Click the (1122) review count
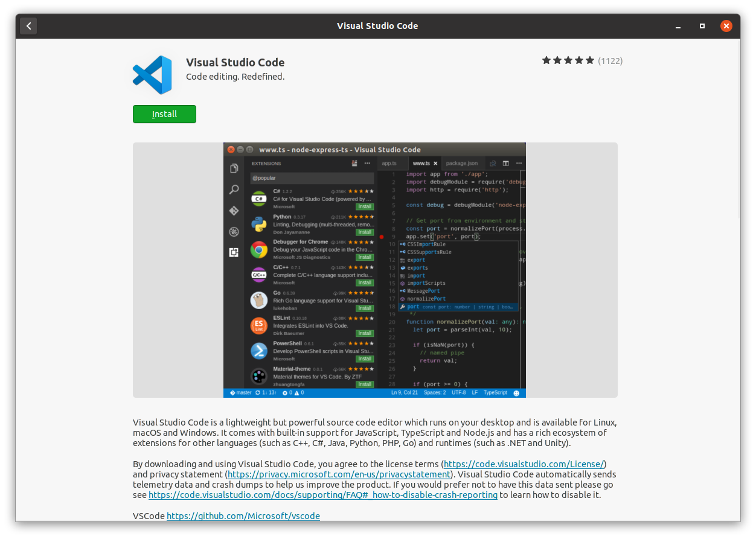 [610, 61]
